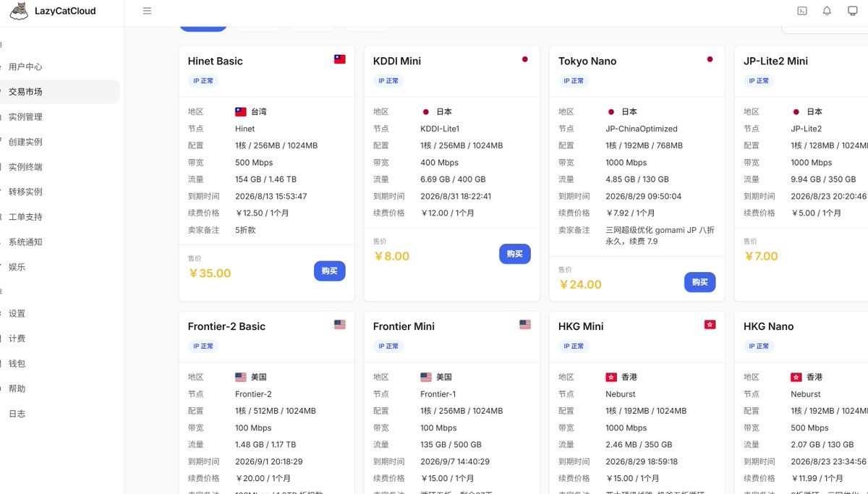Click US flag on Frontier Mini card
Image resolution: width=868 pixels, height=494 pixels.
[x=525, y=325]
